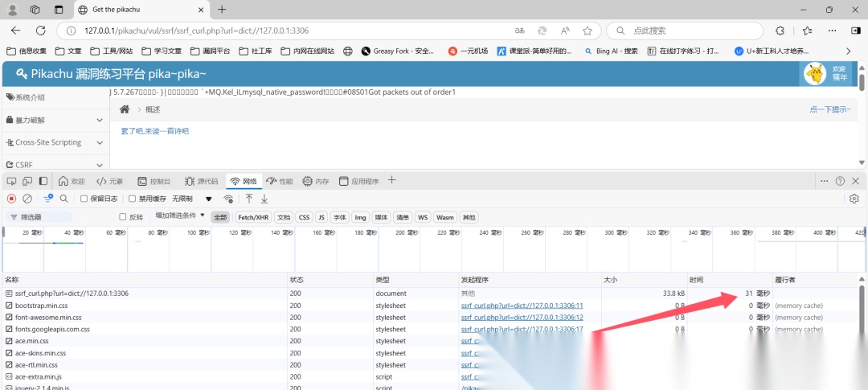Clear the network log icon

coord(27,199)
